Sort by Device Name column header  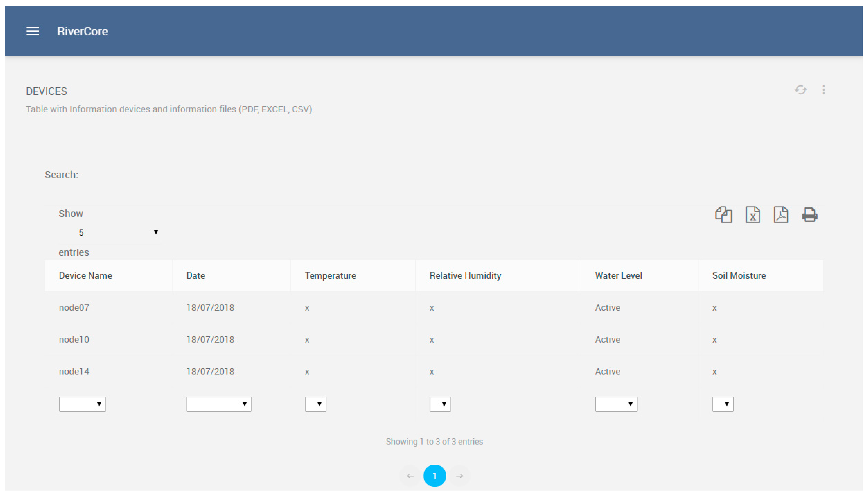pos(85,276)
